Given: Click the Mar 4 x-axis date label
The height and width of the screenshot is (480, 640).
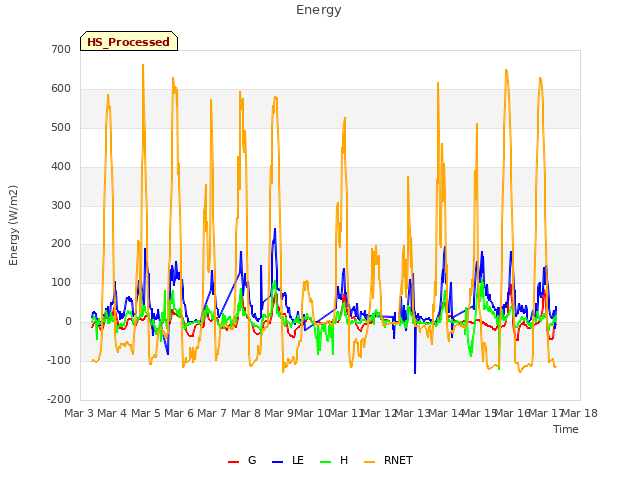Looking at the screenshot, I should tap(112, 413).
